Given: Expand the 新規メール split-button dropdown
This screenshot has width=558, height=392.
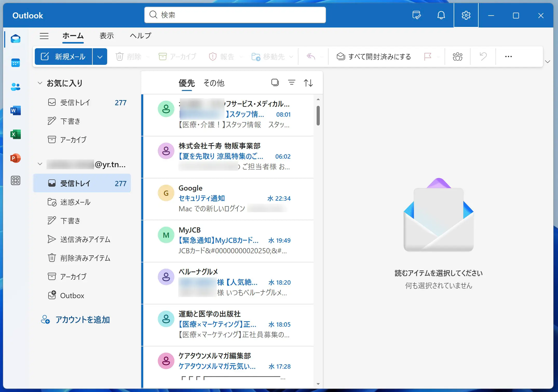Looking at the screenshot, I should pos(100,56).
